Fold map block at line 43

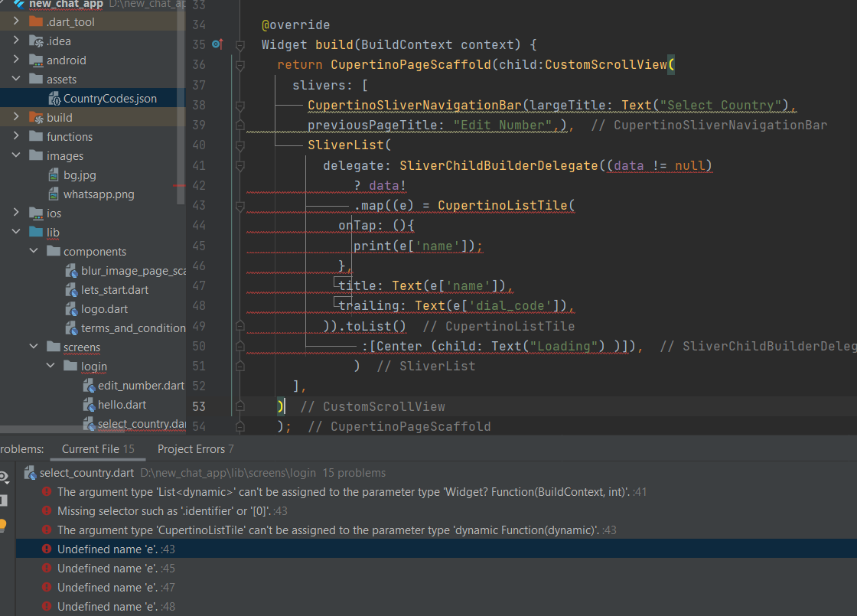click(x=240, y=206)
